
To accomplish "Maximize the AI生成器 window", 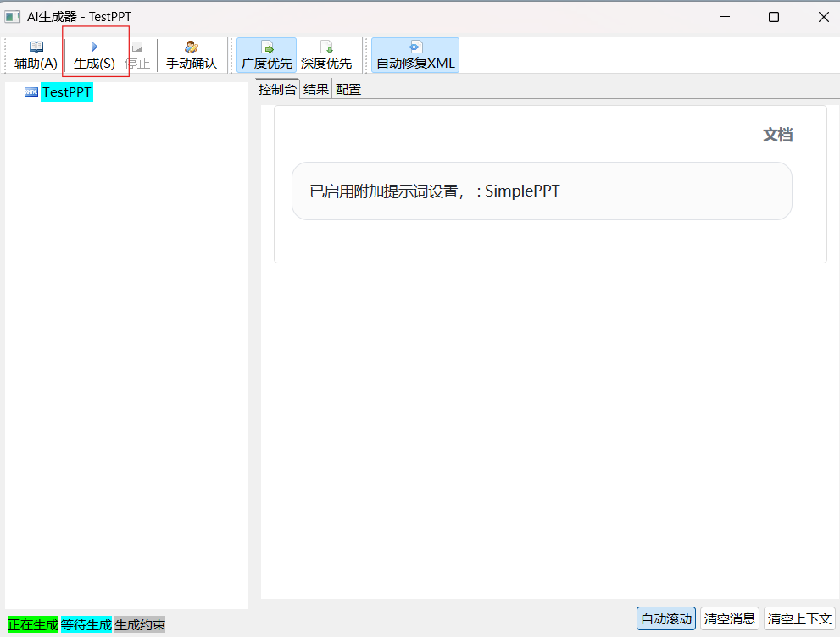I will click(774, 17).
